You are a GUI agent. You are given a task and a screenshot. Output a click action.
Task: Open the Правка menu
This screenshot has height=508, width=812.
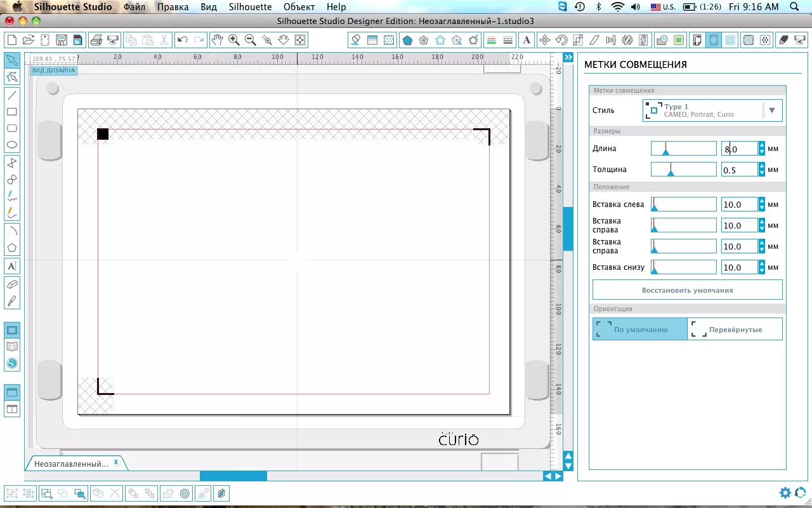point(173,7)
